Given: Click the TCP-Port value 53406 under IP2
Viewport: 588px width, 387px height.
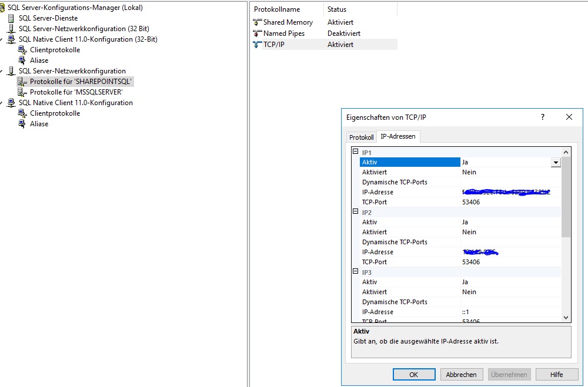Looking at the screenshot, I should coord(471,262).
